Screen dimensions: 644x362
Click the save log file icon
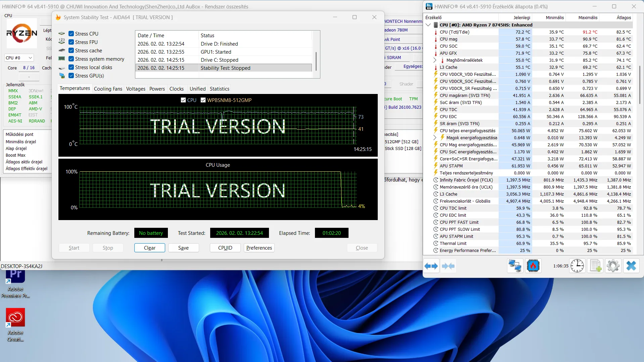(595, 266)
